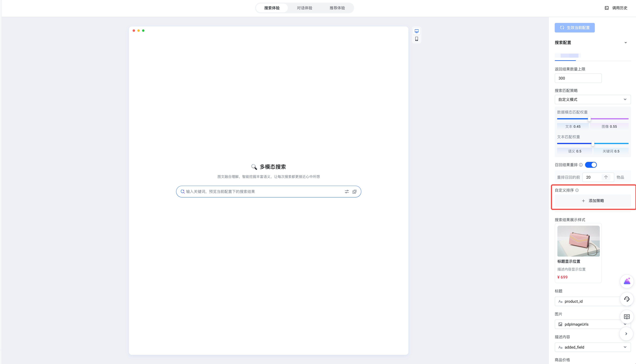Click info icon next to 召回结果重排
The height and width of the screenshot is (364, 636).
(581, 165)
